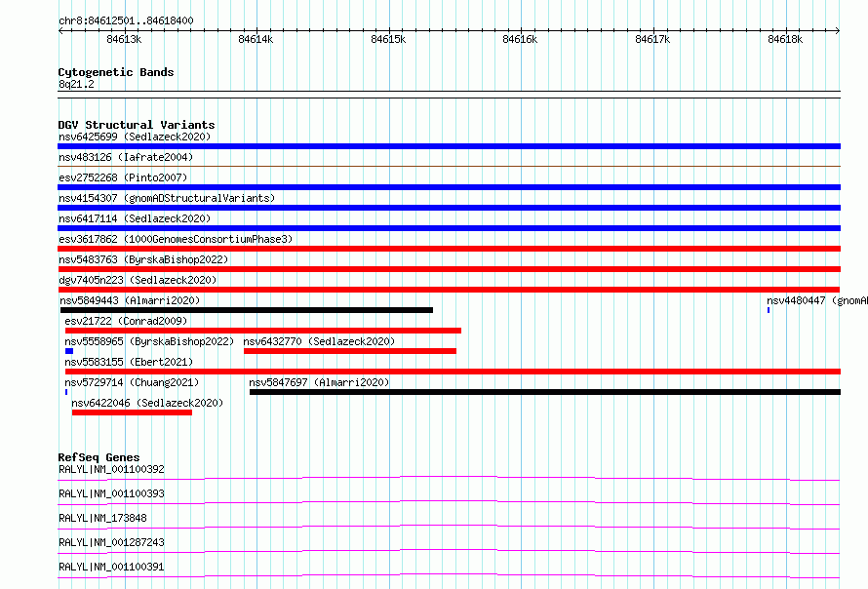Screen dimensions: 868x589
Task: Select the blue bar under esv2752268
Action: click(449, 187)
